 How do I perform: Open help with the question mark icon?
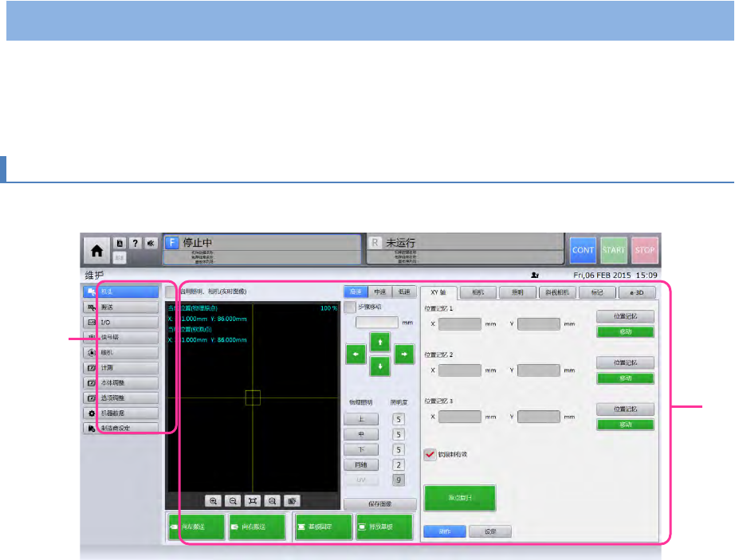(133, 243)
